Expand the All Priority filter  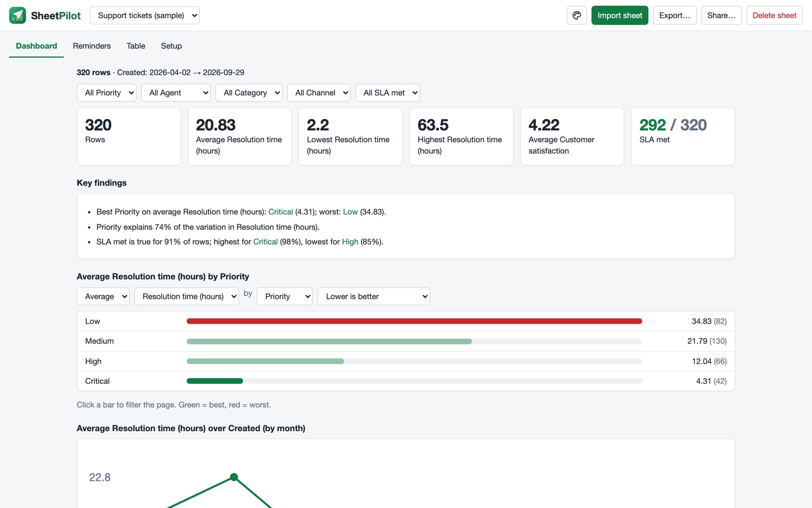pyautogui.click(x=106, y=93)
